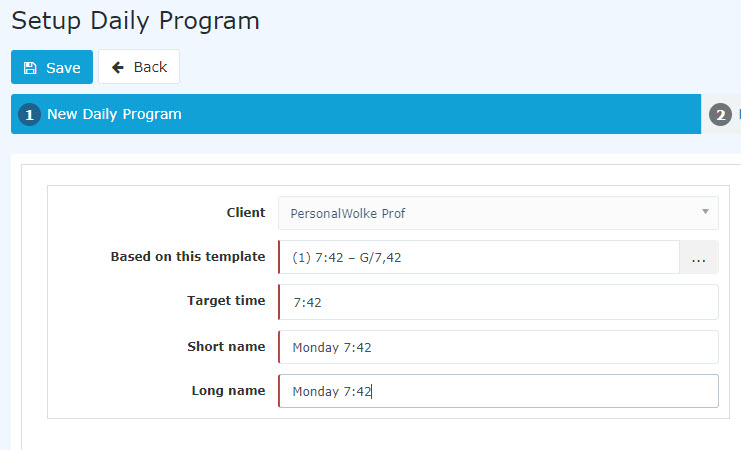Click the step 2 circle badge
The width and height of the screenshot is (741, 450).
coord(720,114)
